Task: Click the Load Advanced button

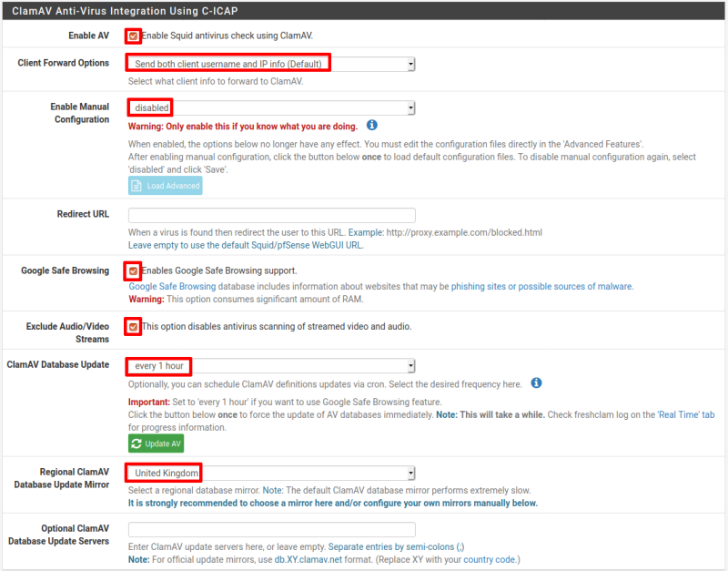Action: click(x=166, y=186)
